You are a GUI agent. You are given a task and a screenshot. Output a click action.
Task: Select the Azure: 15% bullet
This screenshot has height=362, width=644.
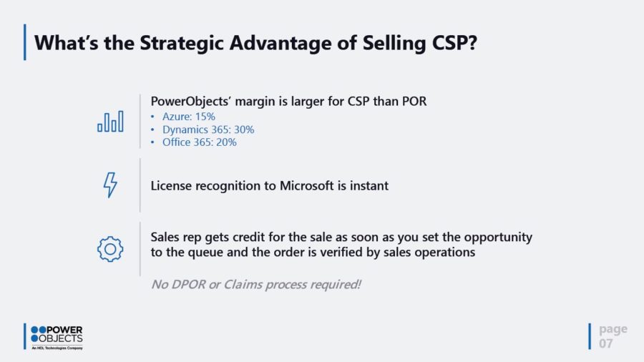point(186,116)
